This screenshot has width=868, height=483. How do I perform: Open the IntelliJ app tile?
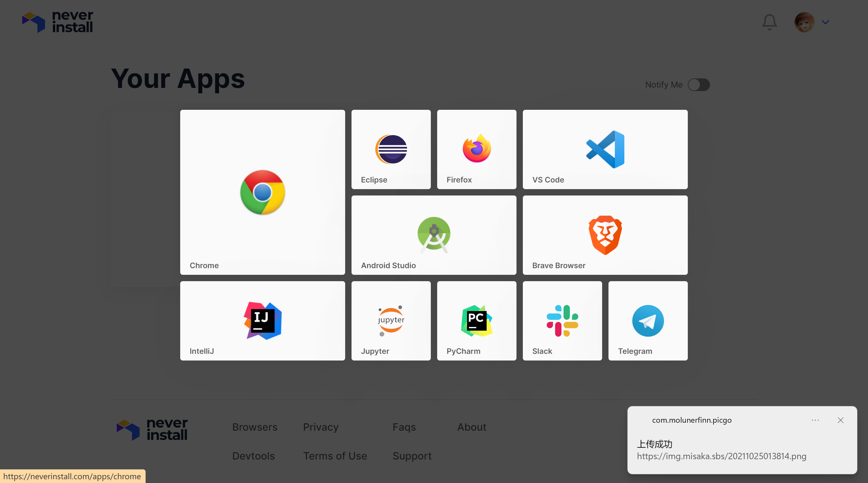(262, 321)
